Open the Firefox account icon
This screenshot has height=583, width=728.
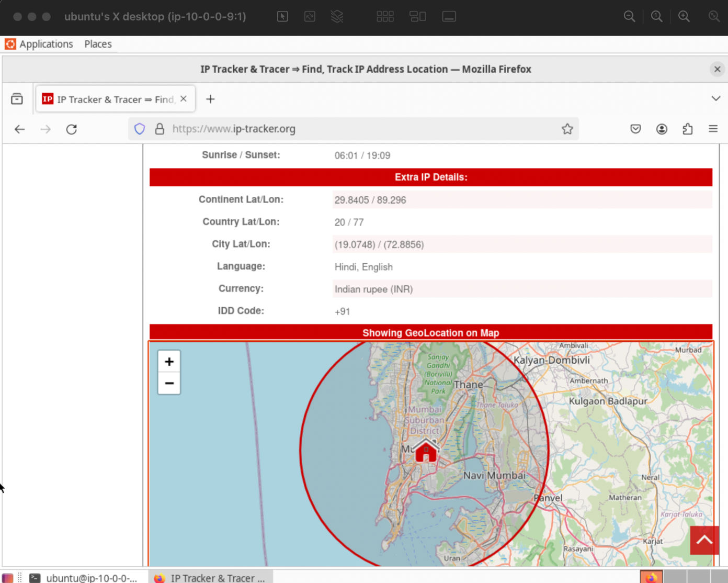pyautogui.click(x=662, y=129)
